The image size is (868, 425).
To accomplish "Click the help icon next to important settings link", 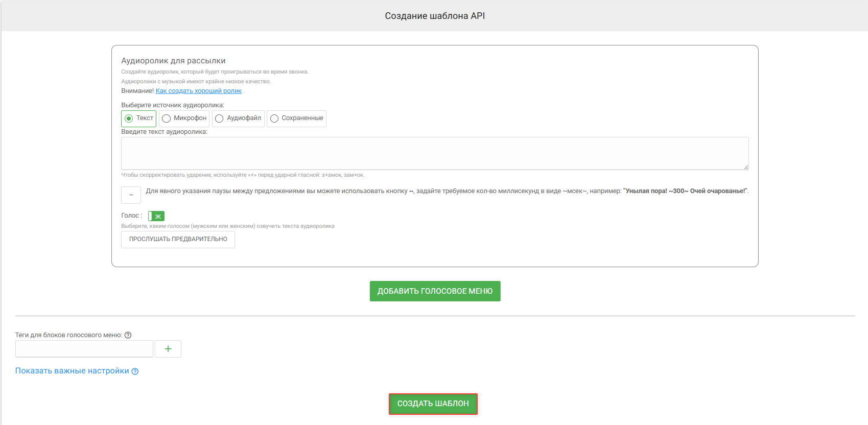I will (x=135, y=371).
